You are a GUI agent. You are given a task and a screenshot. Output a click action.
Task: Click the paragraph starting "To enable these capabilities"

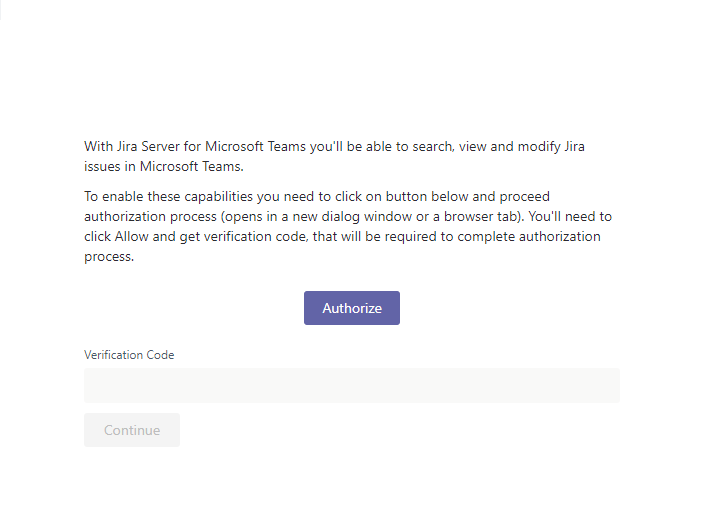click(x=347, y=226)
